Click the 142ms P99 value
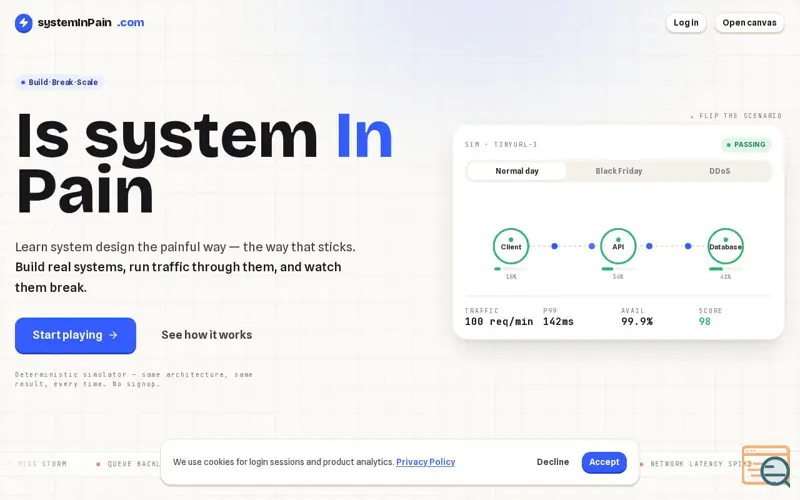The width and height of the screenshot is (800, 500). coord(558,321)
